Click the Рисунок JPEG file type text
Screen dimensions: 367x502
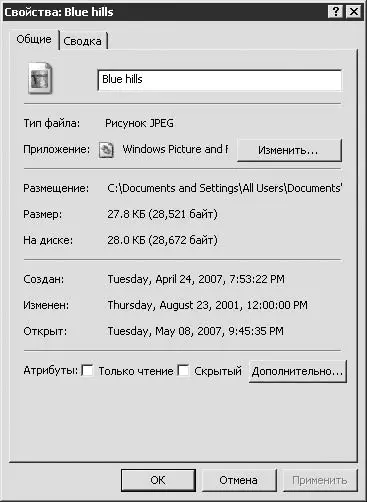point(139,123)
